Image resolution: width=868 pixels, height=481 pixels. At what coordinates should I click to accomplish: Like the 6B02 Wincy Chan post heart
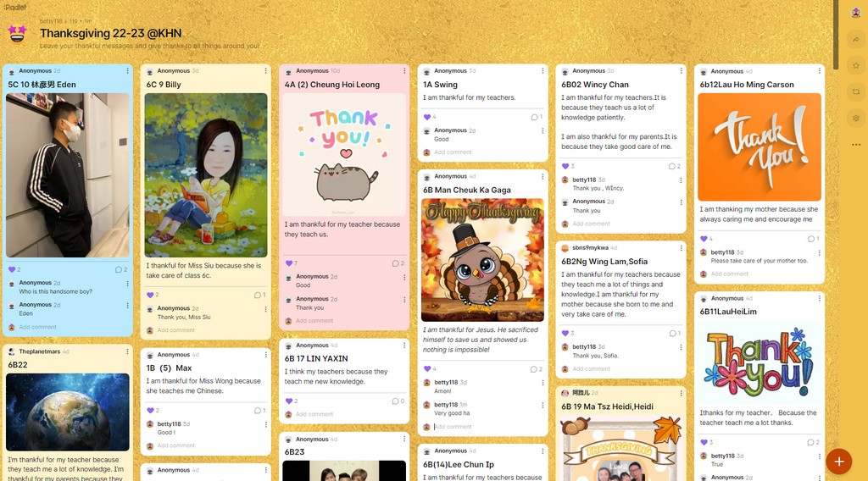point(565,166)
